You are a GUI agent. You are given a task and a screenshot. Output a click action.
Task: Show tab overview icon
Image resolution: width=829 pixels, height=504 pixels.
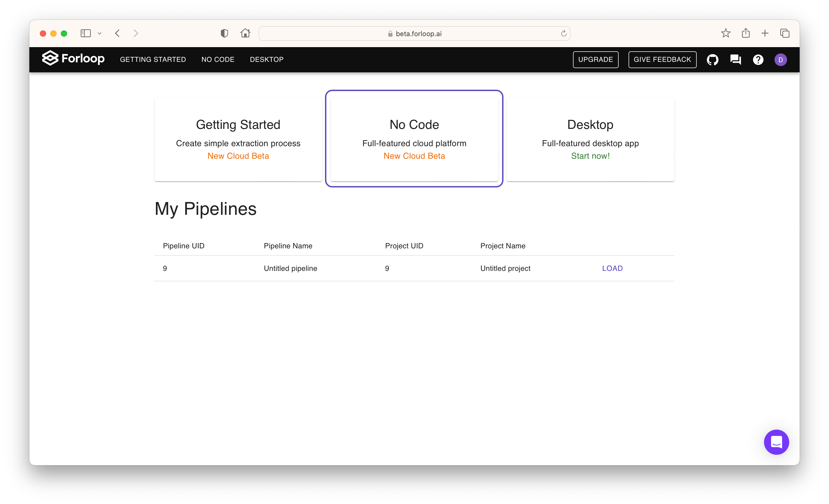[784, 33]
